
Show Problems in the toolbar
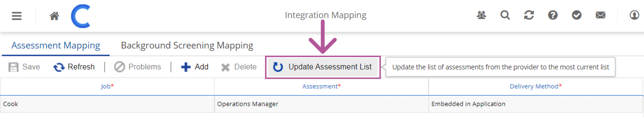tap(138, 67)
